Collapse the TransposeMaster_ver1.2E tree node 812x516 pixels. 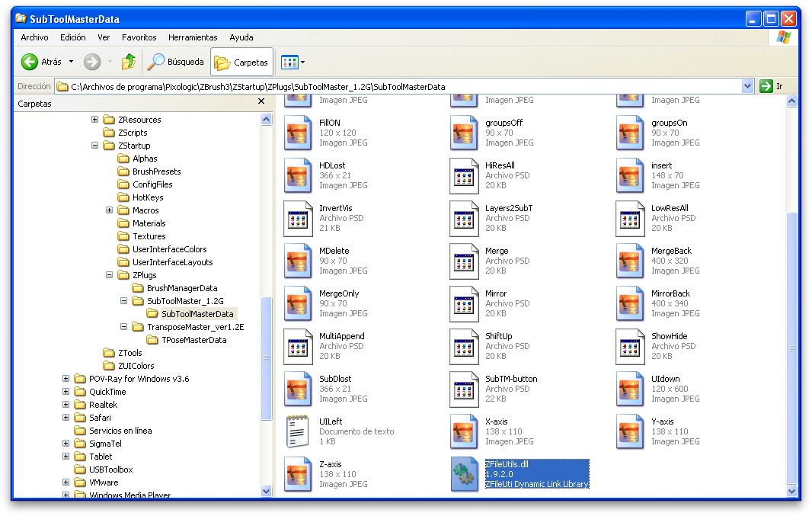point(123,327)
